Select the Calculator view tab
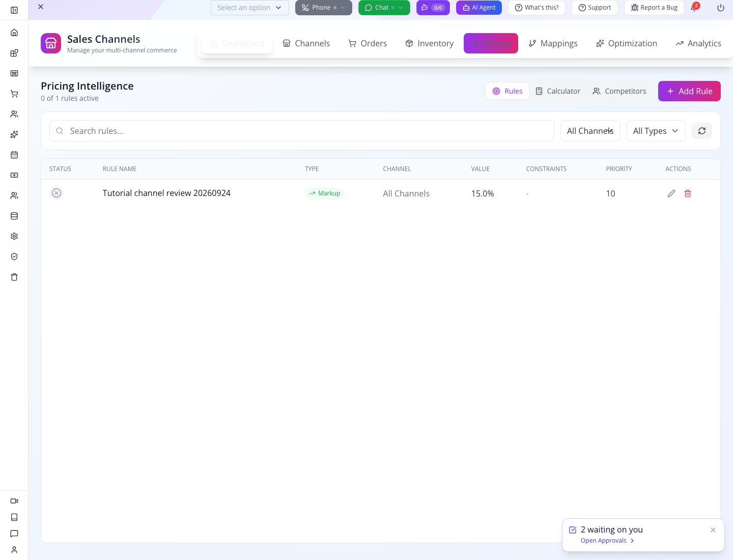 point(558,91)
